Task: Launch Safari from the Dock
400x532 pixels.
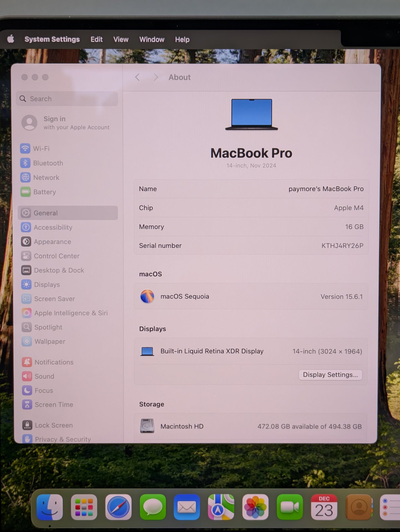Action: pyautogui.click(x=118, y=507)
